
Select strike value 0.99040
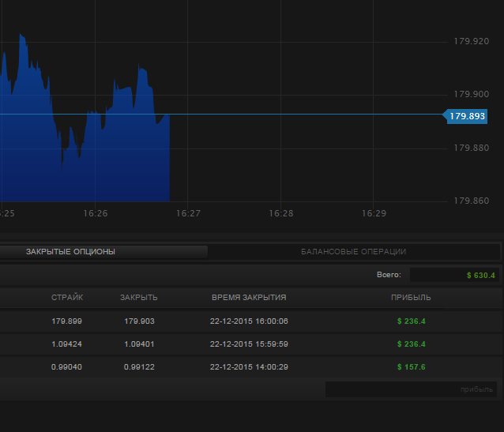pos(66,366)
